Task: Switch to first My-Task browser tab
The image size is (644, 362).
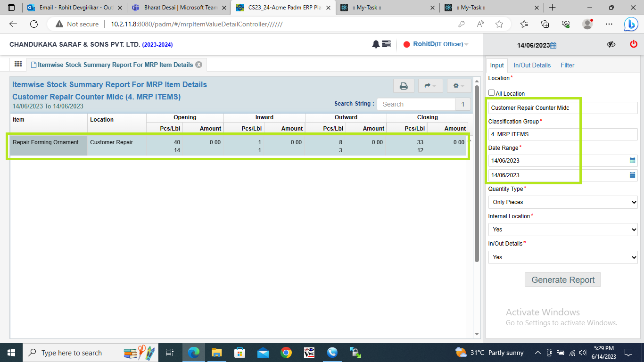Action: click(387, 8)
